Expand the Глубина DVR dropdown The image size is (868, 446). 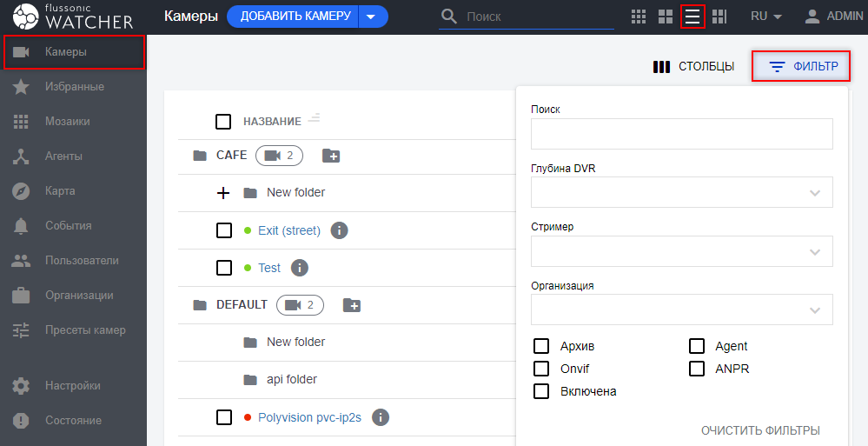point(681,192)
